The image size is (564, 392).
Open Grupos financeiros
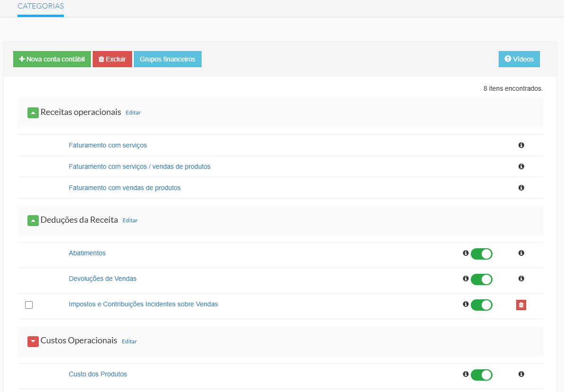pyautogui.click(x=167, y=59)
